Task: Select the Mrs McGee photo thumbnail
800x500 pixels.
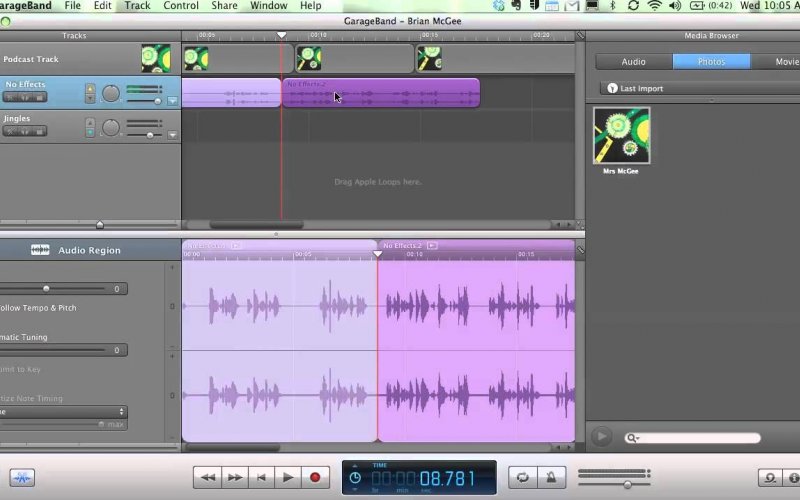Action: [x=621, y=136]
